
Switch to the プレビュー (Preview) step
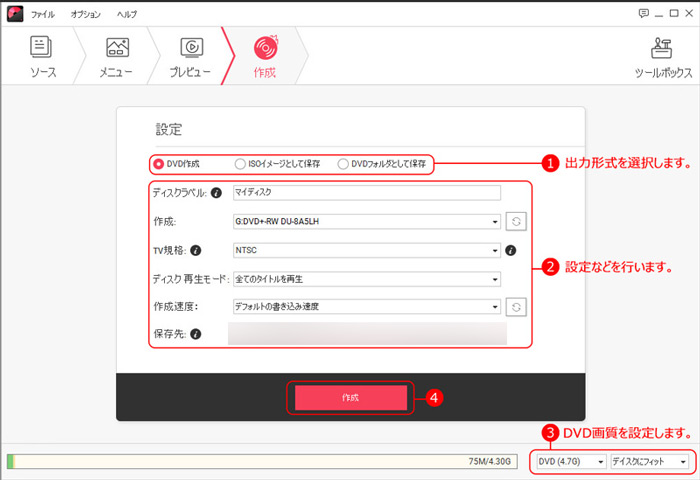(x=191, y=57)
